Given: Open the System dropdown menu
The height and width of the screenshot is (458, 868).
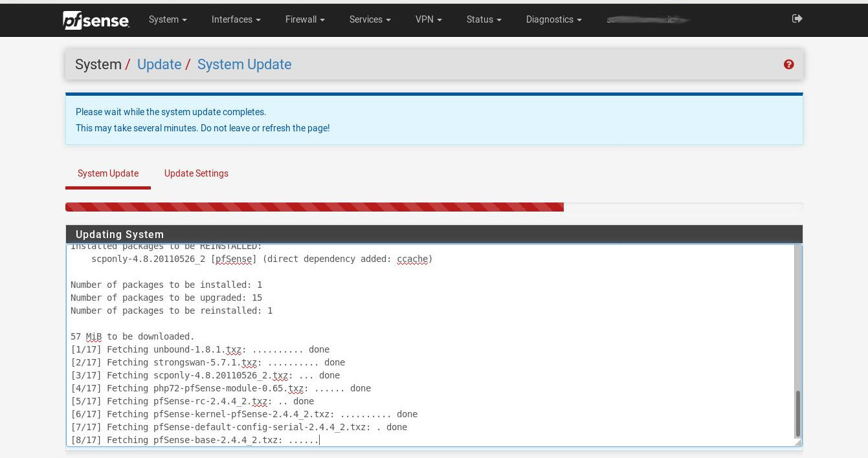Looking at the screenshot, I should [168, 19].
